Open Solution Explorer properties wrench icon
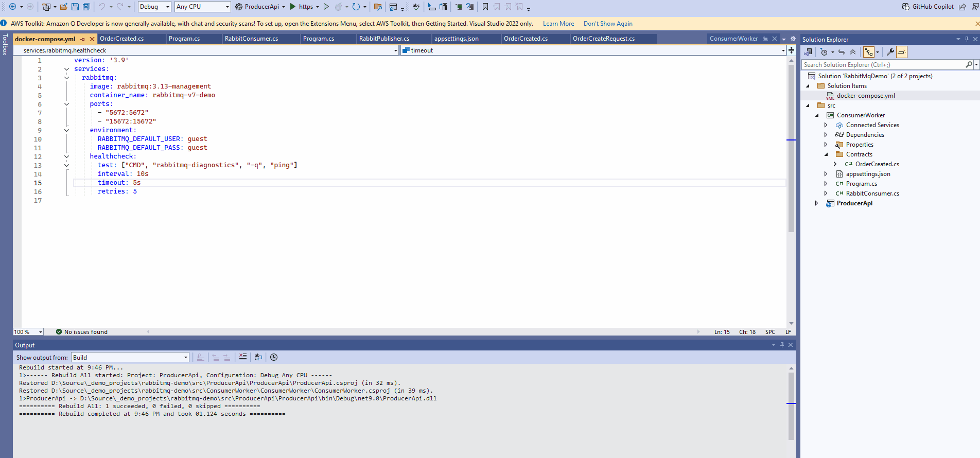980x458 pixels. pos(890,52)
